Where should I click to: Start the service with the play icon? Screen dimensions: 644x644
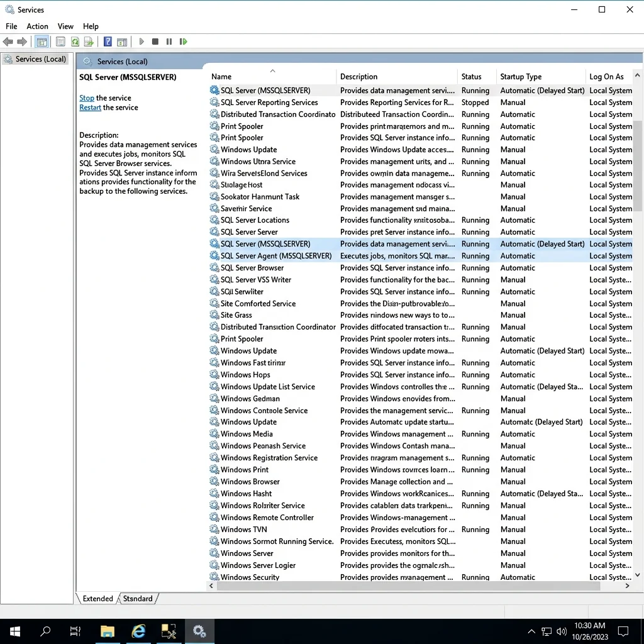pyautogui.click(x=142, y=42)
